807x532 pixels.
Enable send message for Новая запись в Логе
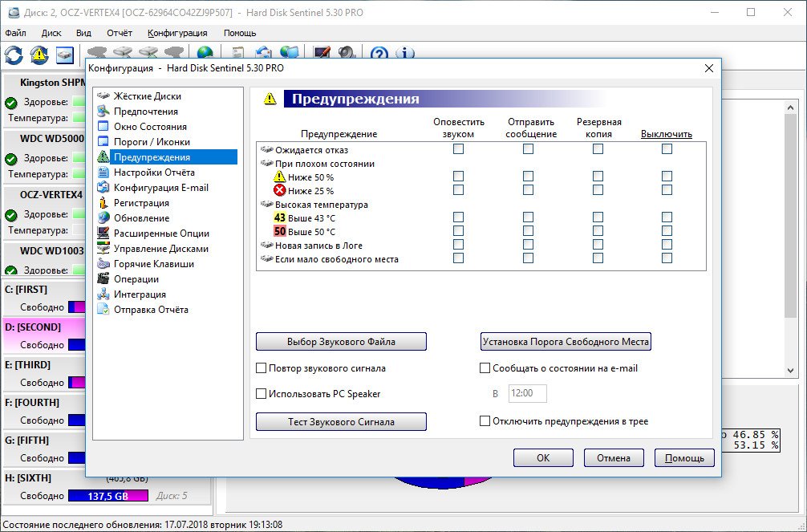point(528,245)
